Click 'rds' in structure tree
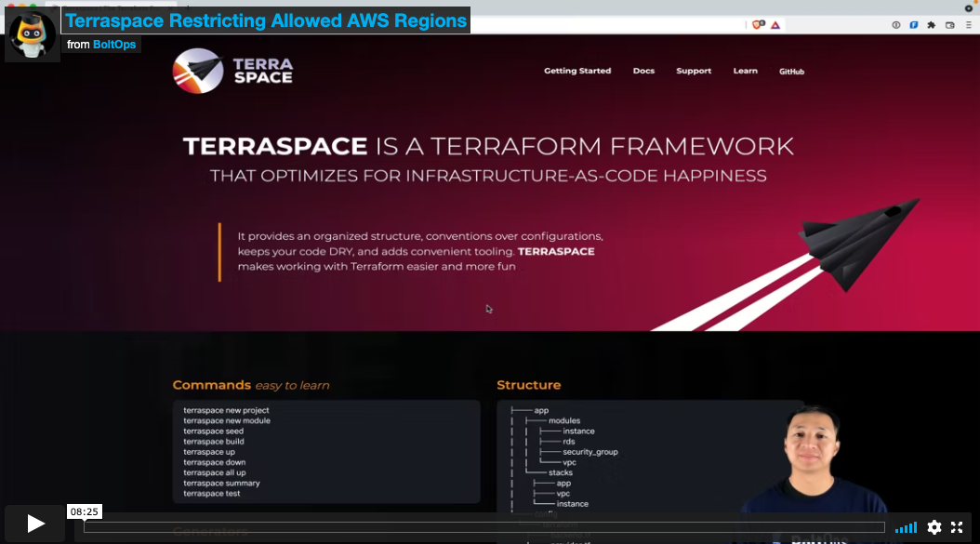This screenshot has width=980, height=544. click(x=569, y=442)
